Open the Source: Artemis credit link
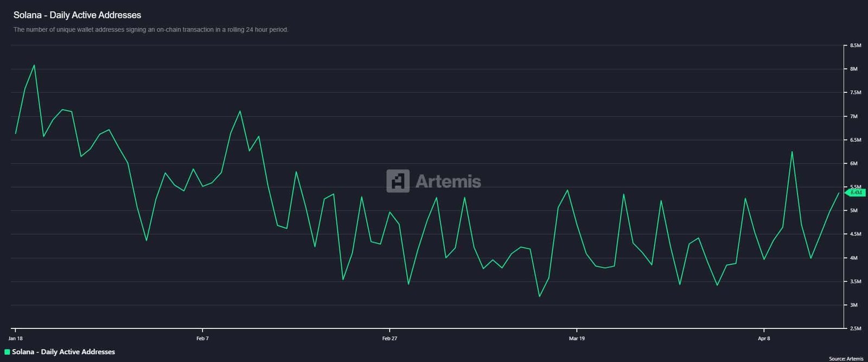Viewport: 868px width, 362px height. (x=846, y=359)
